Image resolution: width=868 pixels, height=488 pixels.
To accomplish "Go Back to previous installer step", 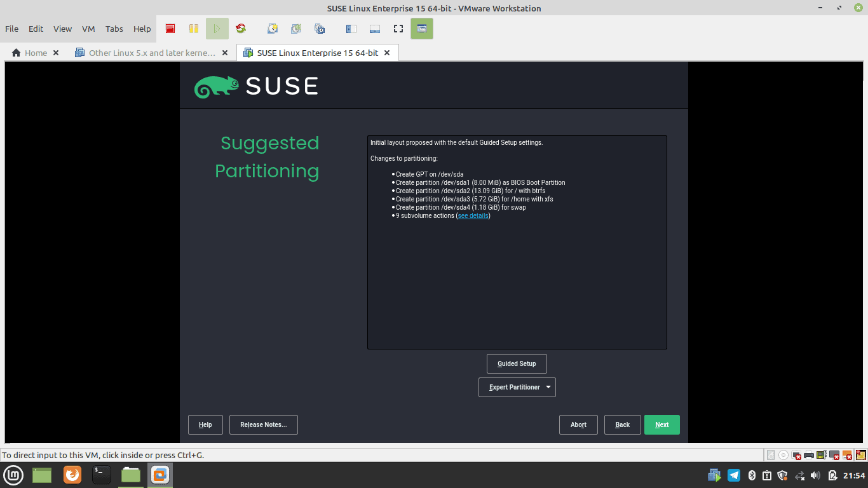I will (623, 424).
